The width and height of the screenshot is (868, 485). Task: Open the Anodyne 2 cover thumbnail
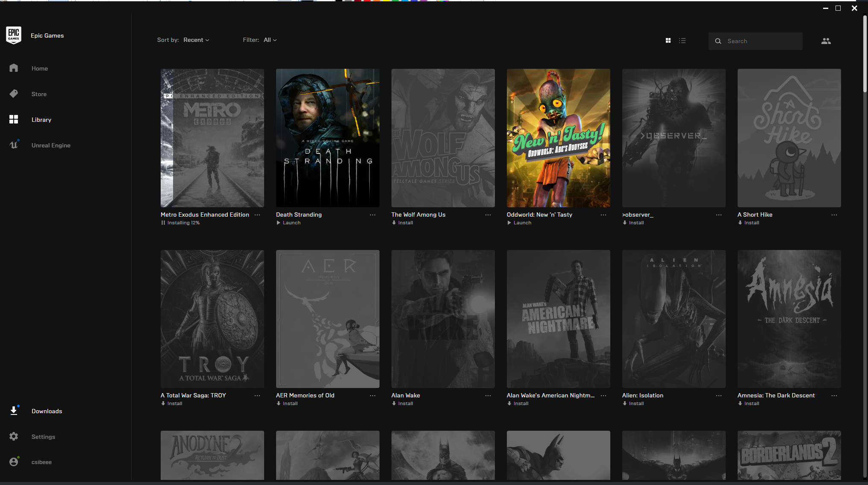[x=212, y=455]
